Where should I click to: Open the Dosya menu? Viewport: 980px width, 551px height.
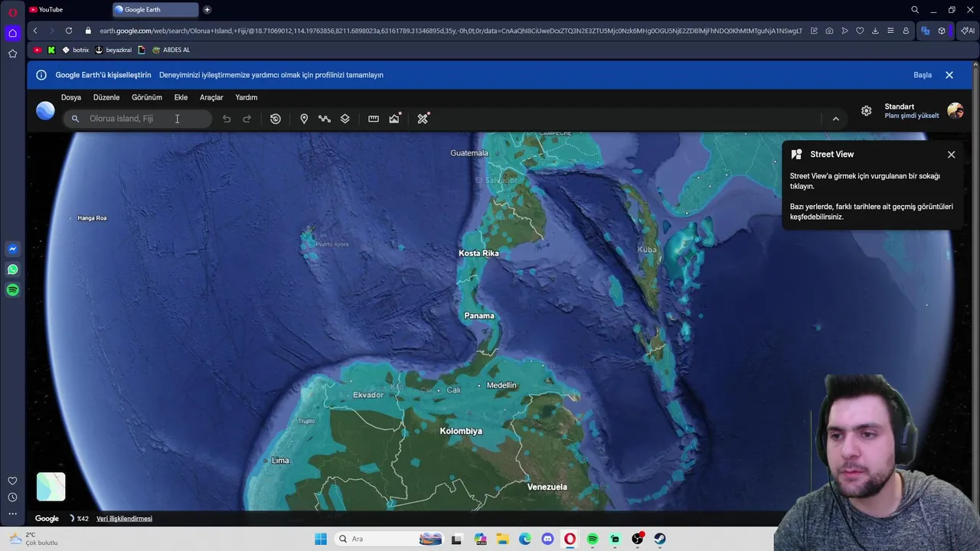[71, 97]
